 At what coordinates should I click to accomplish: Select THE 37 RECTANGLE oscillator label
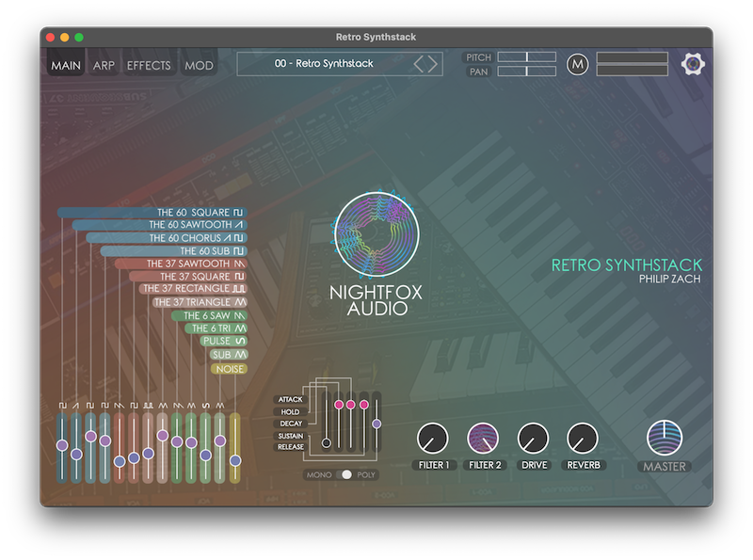[x=193, y=289]
